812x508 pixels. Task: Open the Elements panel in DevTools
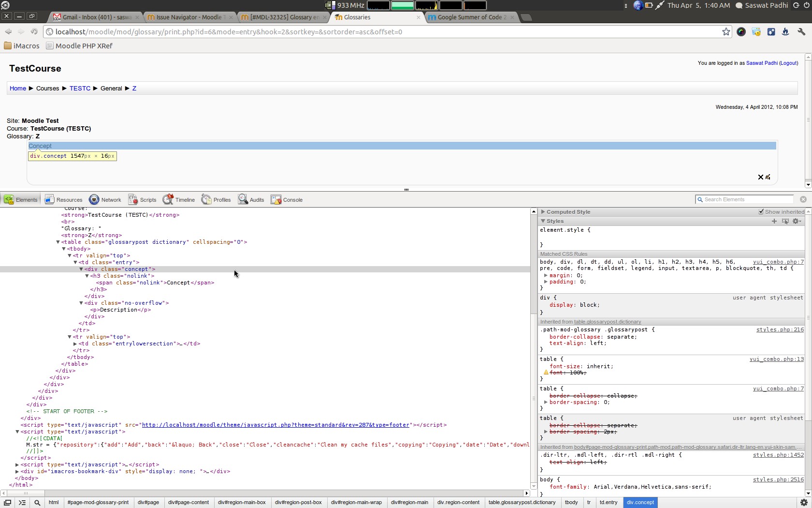20,200
